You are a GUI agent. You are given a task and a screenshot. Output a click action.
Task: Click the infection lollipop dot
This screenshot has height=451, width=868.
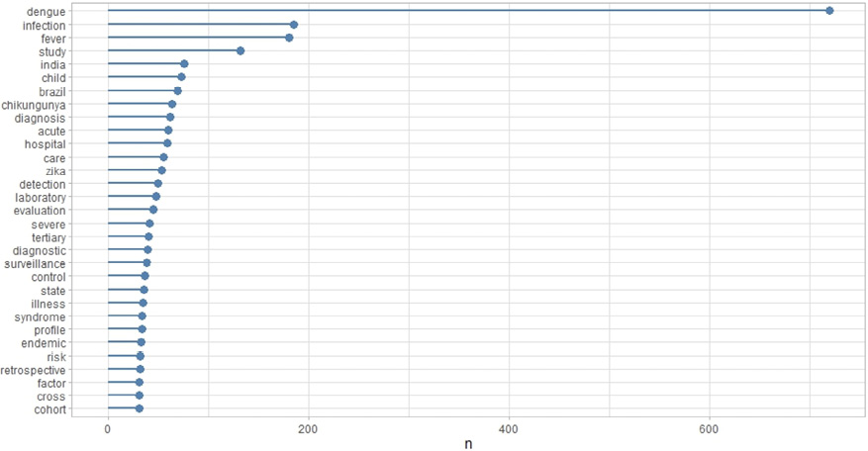point(293,25)
